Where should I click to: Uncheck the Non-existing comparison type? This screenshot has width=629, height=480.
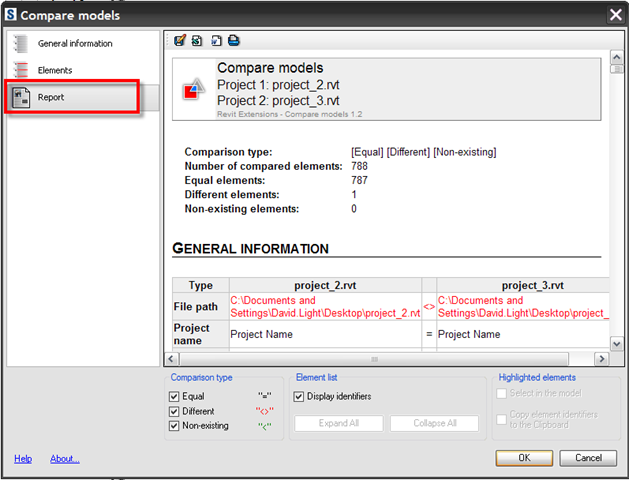(174, 426)
